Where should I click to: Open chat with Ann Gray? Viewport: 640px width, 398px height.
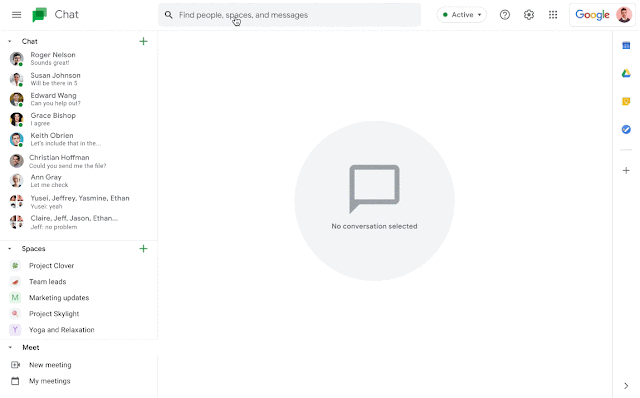[x=79, y=181]
